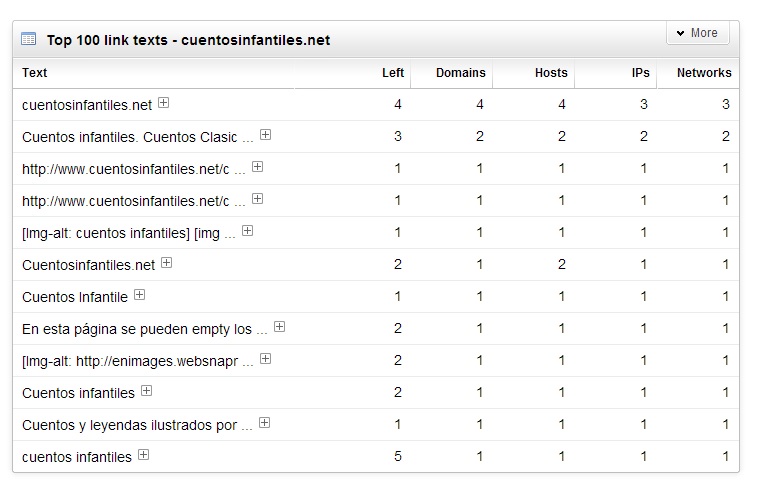This screenshot has height=486, width=757.
Task: Expand the Cuentos infantiles. Cuentos Clasic row
Action: click(265, 135)
